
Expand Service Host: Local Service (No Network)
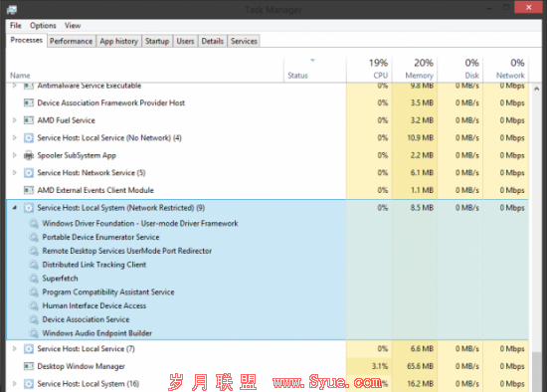tap(15, 138)
